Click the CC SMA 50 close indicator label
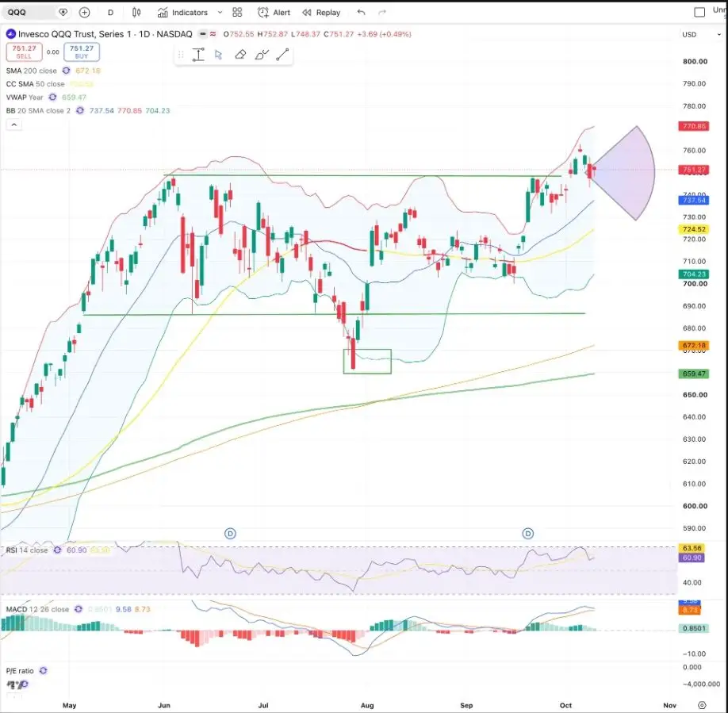The height and width of the screenshot is (713, 728). 35,84
